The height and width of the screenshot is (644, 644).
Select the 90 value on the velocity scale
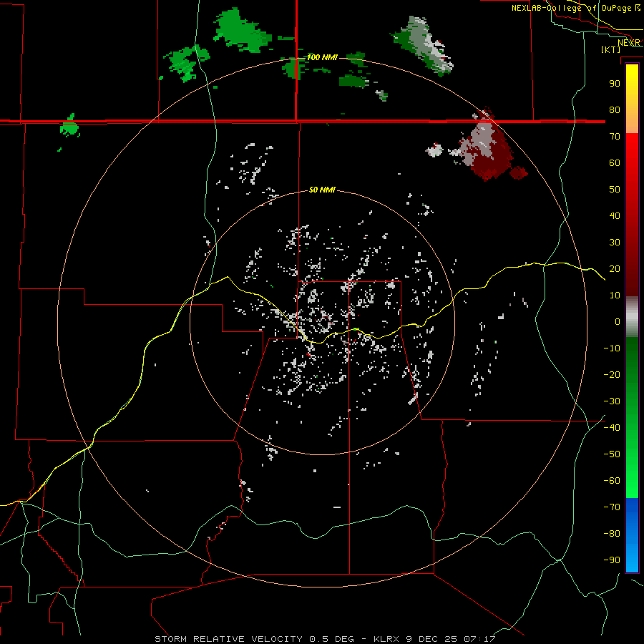click(615, 84)
